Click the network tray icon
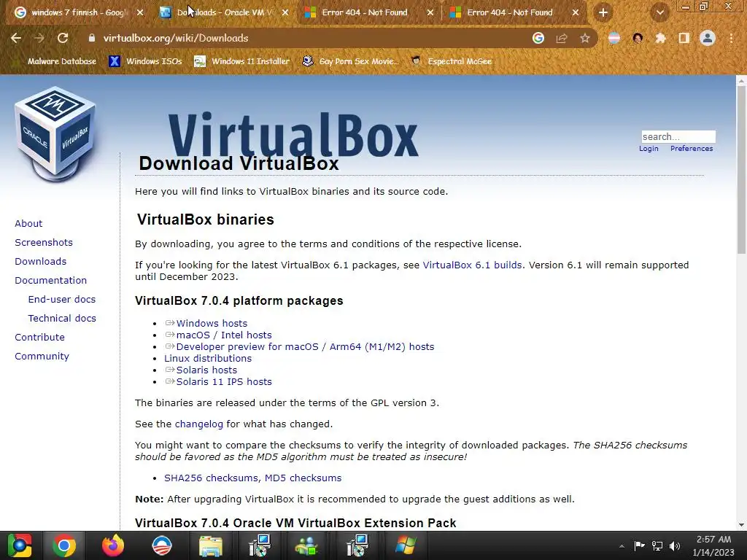 coord(657,545)
